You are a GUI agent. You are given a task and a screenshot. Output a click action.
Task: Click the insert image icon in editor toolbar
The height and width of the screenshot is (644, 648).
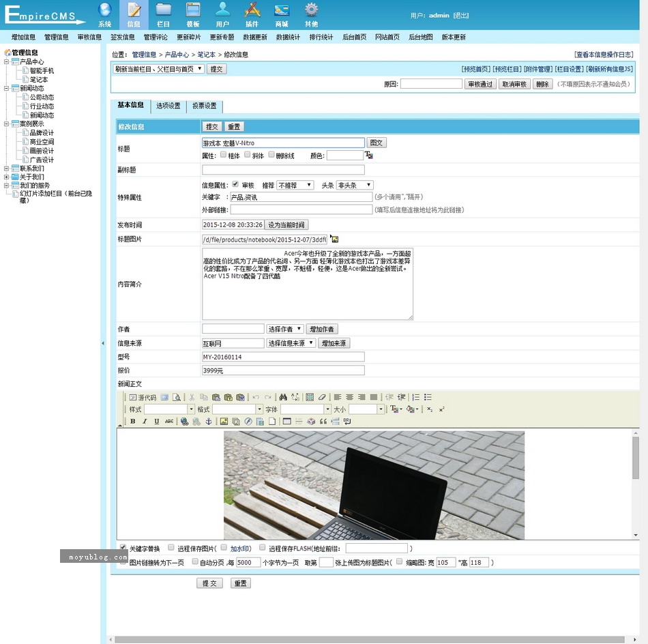click(224, 422)
